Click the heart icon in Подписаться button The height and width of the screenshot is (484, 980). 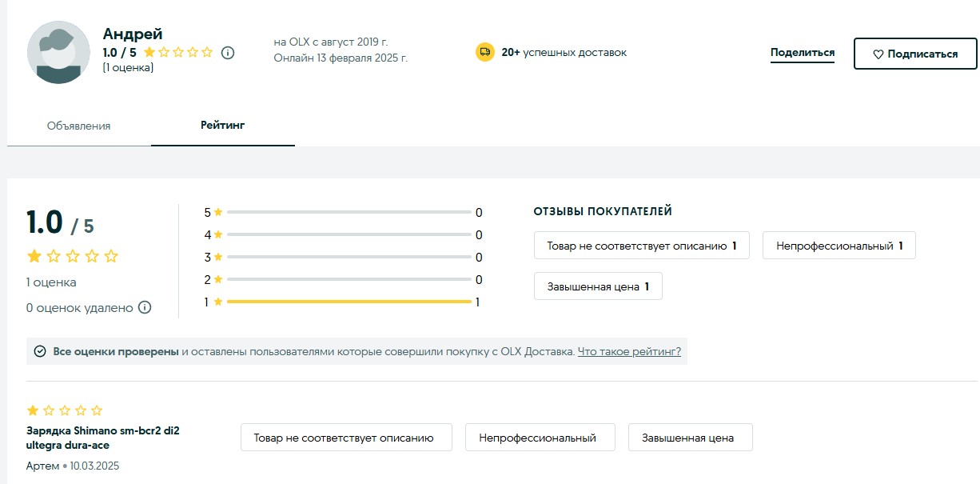pyautogui.click(x=878, y=54)
